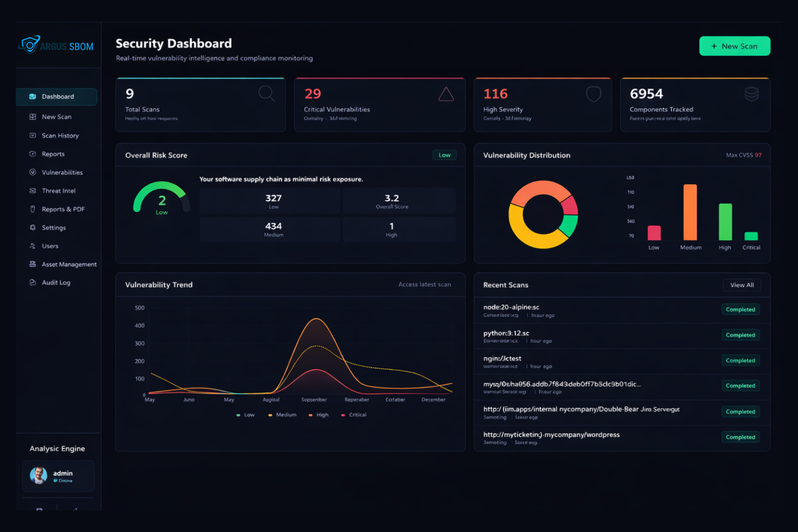798x532 pixels.
Task: Click the Threat Intel sidebar icon
Action: point(33,191)
